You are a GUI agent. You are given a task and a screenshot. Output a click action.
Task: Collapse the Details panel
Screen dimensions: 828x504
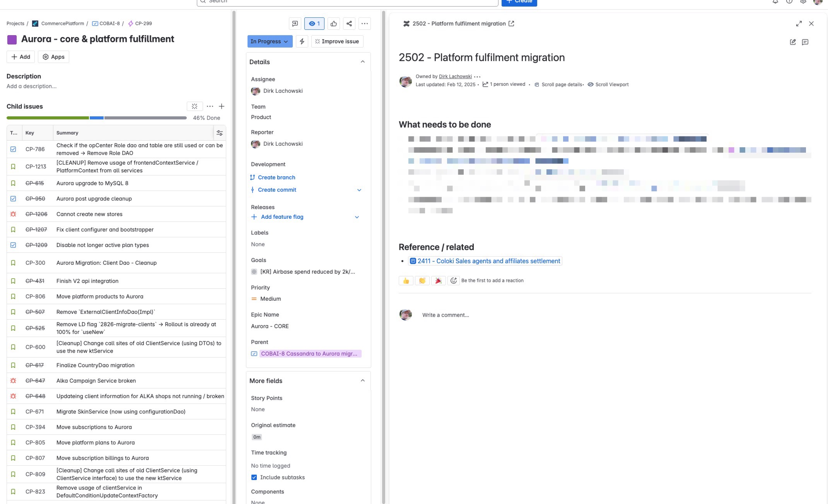(362, 61)
